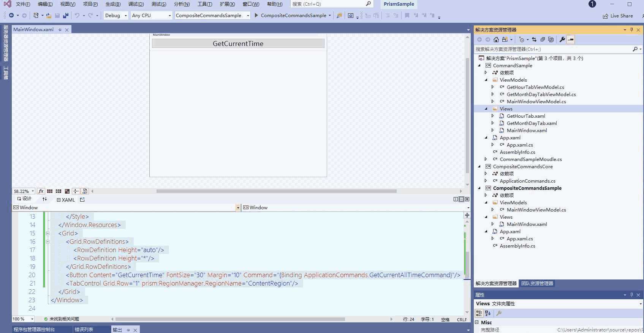Select ApplicationCommands.cs file

(x=527, y=181)
